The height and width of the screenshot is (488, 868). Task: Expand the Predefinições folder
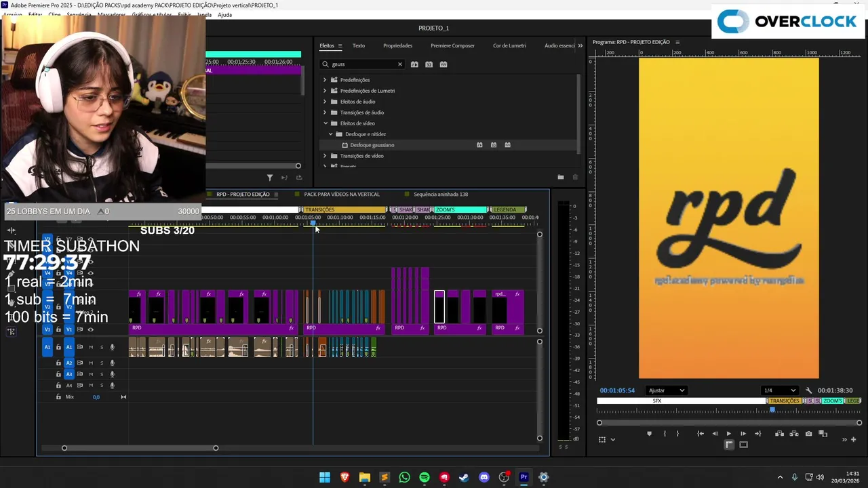tap(325, 80)
